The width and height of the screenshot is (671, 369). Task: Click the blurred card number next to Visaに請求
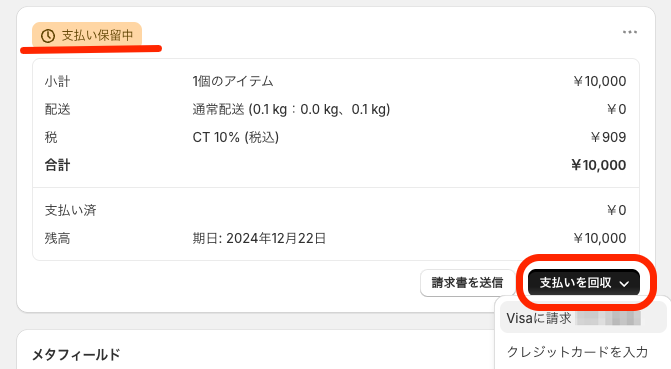tap(609, 318)
